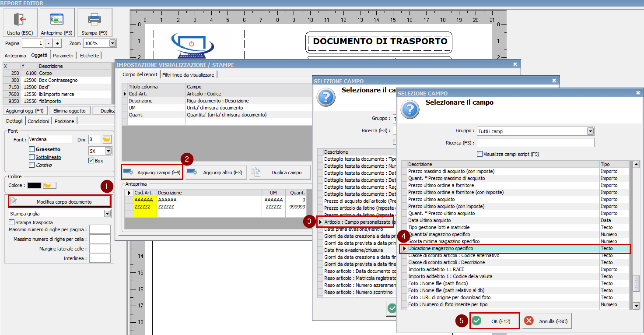
Task: Select the Corpo object row
Action: 57,73
